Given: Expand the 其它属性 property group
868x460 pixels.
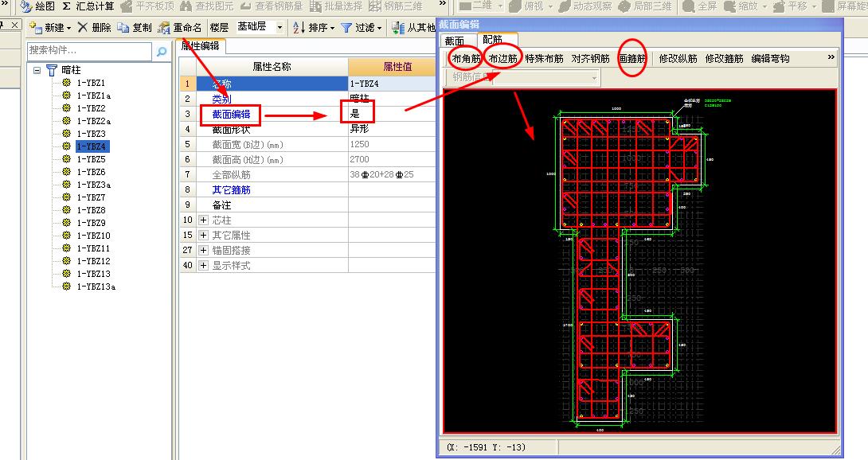Looking at the screenshot, I should (203, 235).
